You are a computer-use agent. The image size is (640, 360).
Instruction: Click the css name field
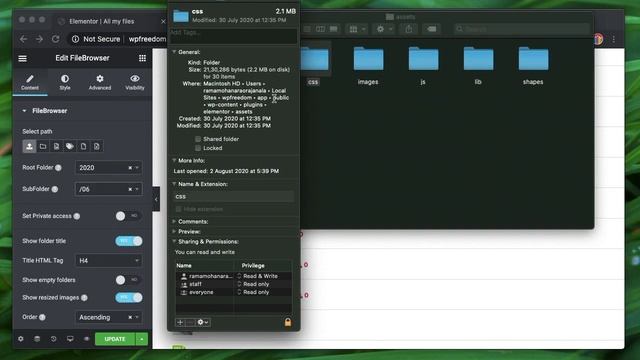pyautogui.click(x=233, y=197)
